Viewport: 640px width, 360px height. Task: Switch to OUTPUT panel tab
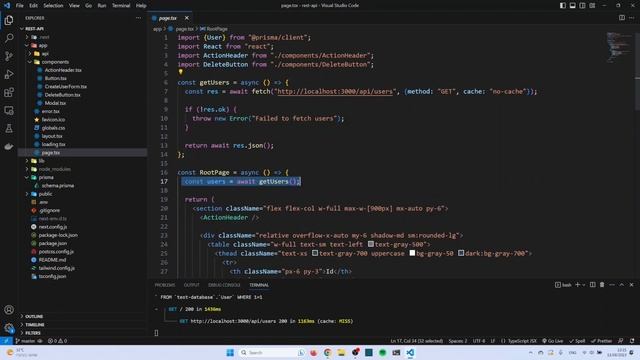pos(191,285)
